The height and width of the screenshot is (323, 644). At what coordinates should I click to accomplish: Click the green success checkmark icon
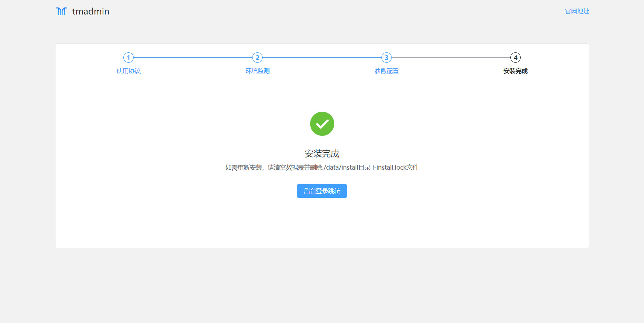322,124
